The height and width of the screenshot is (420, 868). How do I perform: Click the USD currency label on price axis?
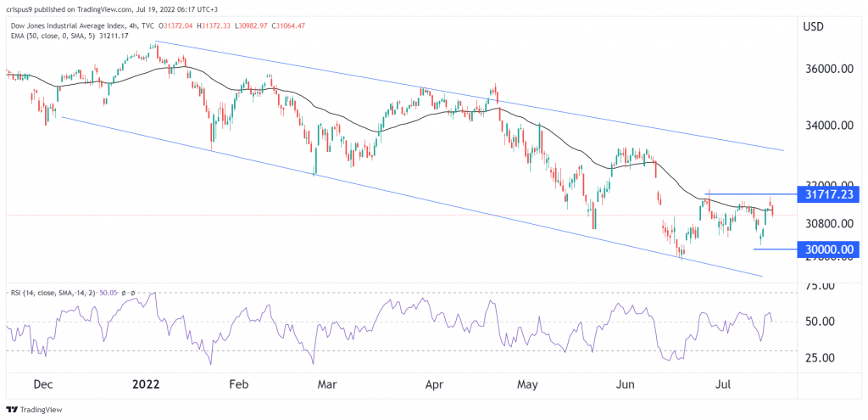pyautogui.click(x=814, y=25)
